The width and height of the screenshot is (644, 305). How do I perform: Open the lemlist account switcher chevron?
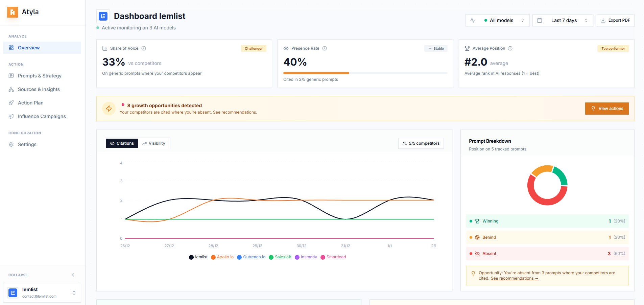coord(74,293)
